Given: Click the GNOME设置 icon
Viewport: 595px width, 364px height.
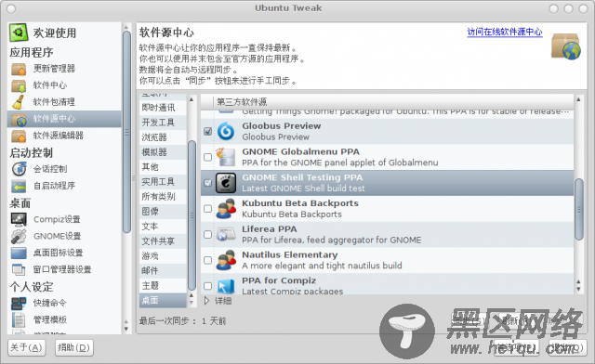Looking at the screenshot, I should 19,236.
